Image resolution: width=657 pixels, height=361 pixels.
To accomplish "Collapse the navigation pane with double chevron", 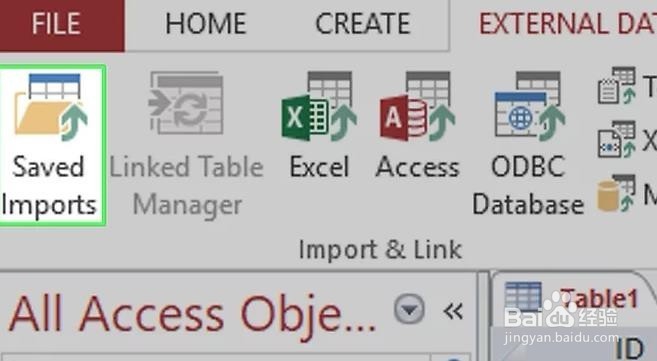I will [453, 311].
